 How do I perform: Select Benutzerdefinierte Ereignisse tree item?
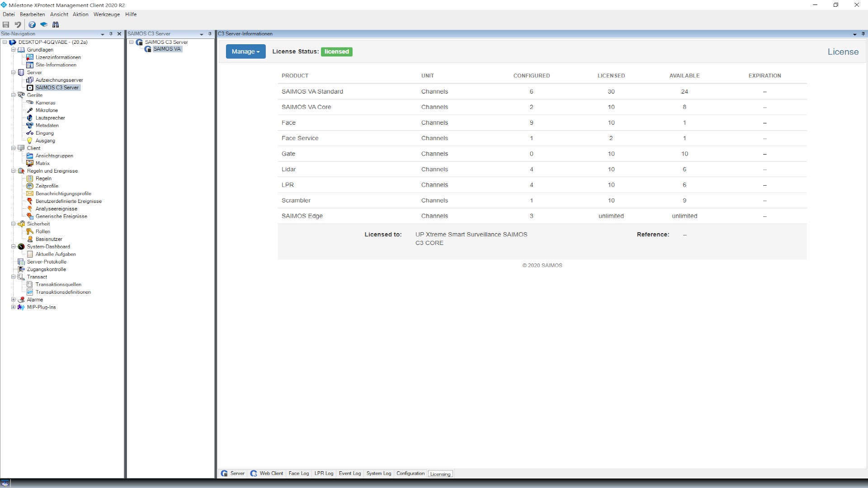coord(69,202)
